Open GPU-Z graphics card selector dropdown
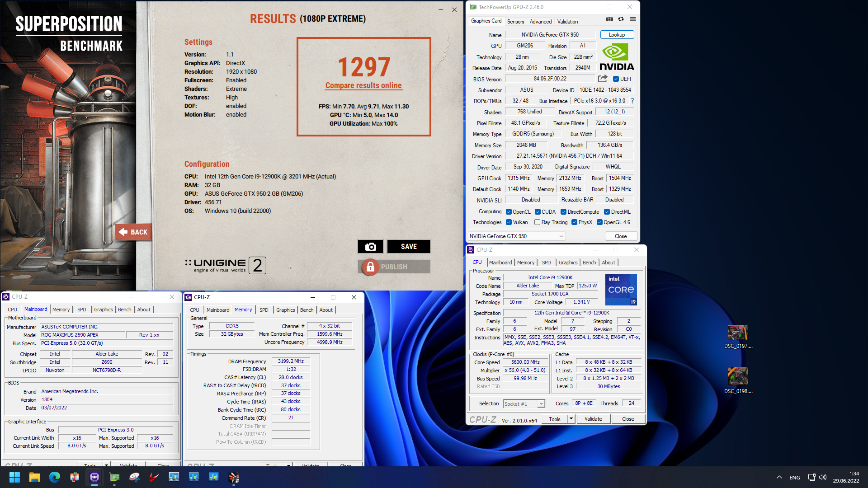Image resolution: width=868 pixels, height=488 pixels. point(516,236)
